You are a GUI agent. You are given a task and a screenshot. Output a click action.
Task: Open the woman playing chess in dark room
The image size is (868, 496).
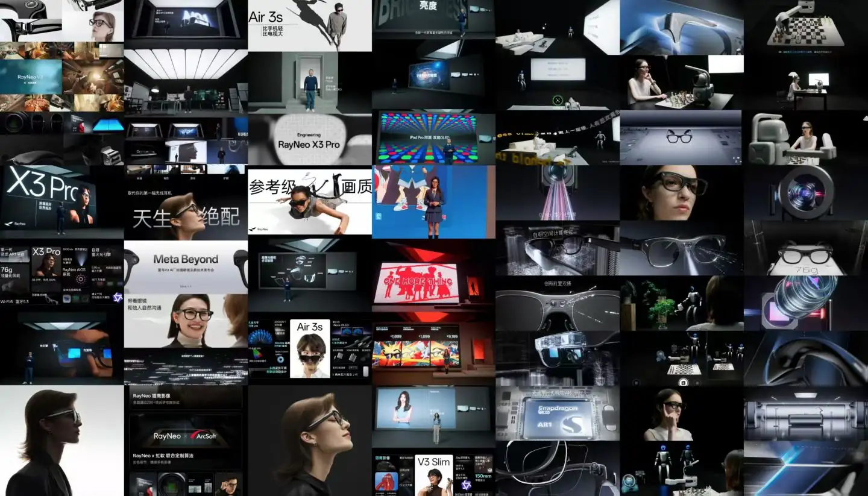(x=681, y=83)
